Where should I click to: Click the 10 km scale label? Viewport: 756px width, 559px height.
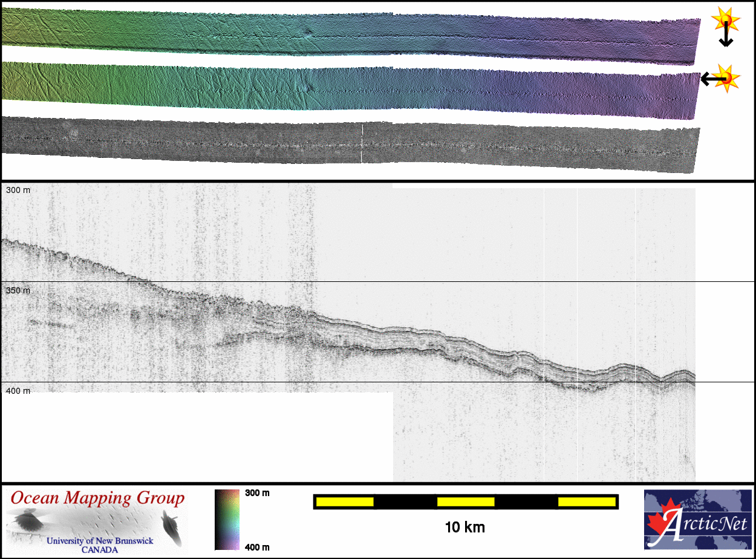464,528
